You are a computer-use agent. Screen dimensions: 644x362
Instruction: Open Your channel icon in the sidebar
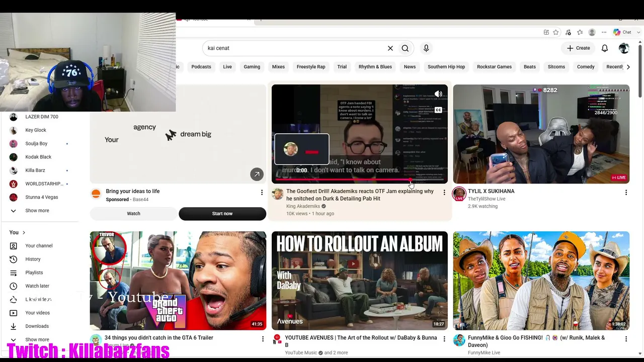[14, 246]
